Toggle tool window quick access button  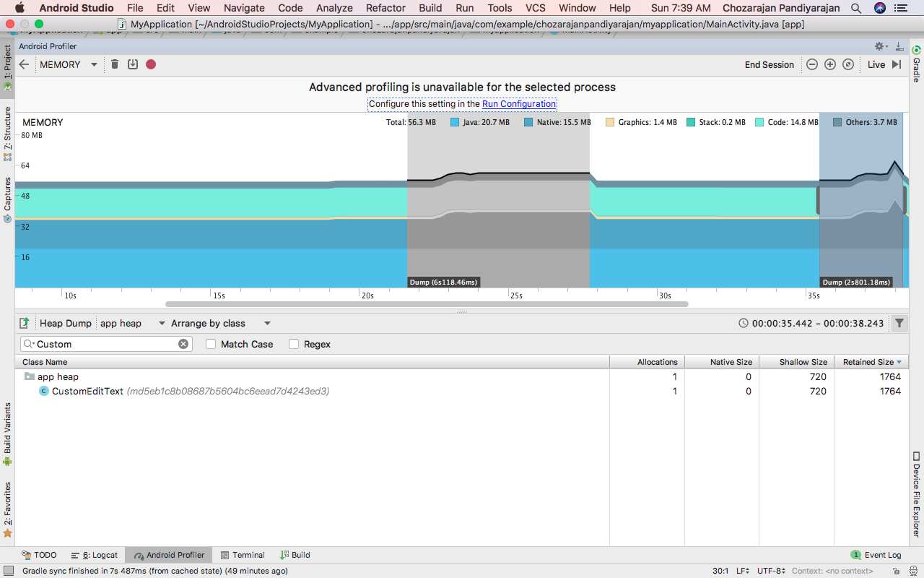tap(8, 571)
